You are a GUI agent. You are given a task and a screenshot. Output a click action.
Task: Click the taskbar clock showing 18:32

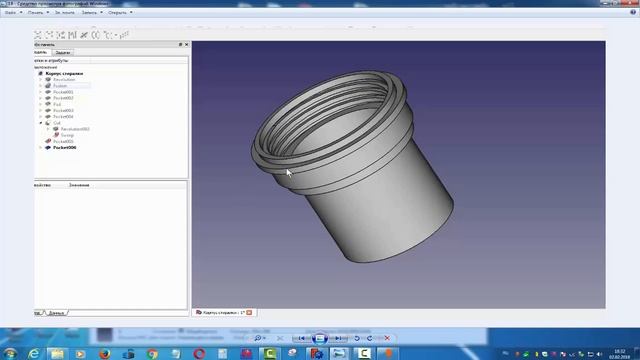[x=619, y=354]
